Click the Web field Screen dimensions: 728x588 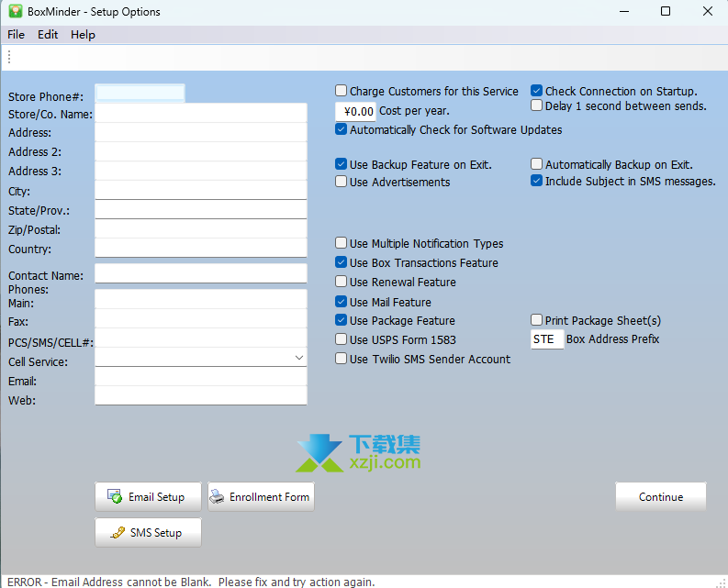point(201,395)
